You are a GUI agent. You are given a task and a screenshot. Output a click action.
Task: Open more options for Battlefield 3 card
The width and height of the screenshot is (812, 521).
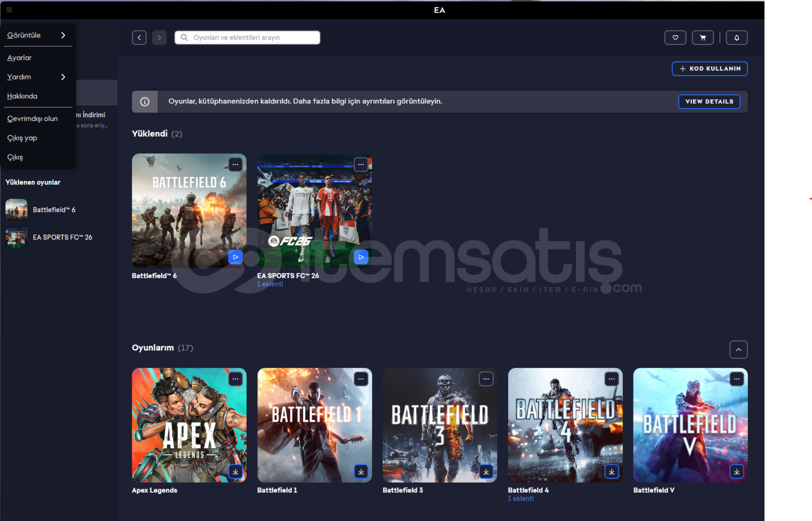[x=486, y=379]
